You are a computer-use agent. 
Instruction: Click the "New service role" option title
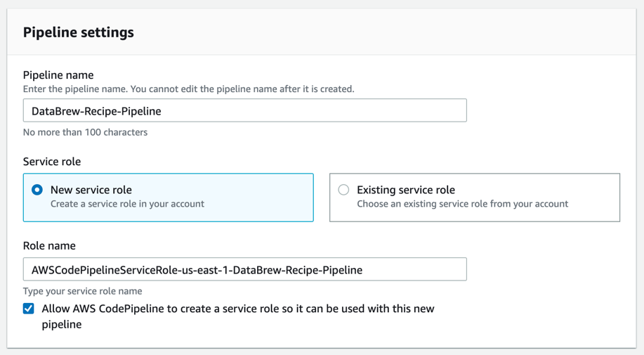tap(91, 190)
